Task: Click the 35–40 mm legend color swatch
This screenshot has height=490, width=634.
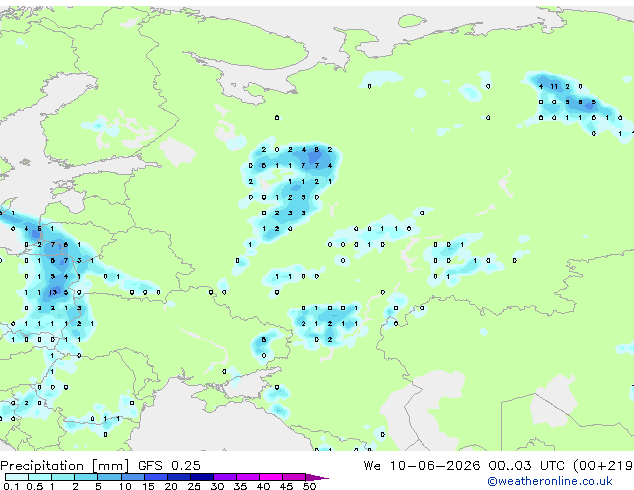Action: (247, 477)
